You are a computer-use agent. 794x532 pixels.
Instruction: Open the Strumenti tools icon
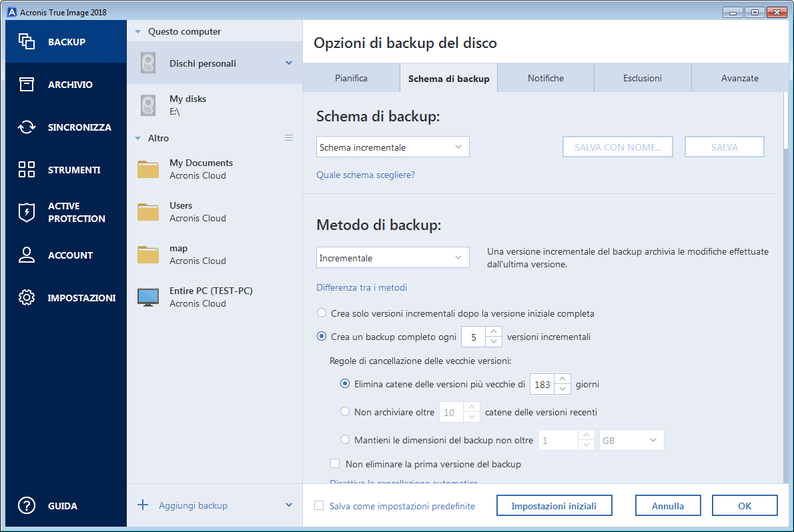tap(26, 169)
